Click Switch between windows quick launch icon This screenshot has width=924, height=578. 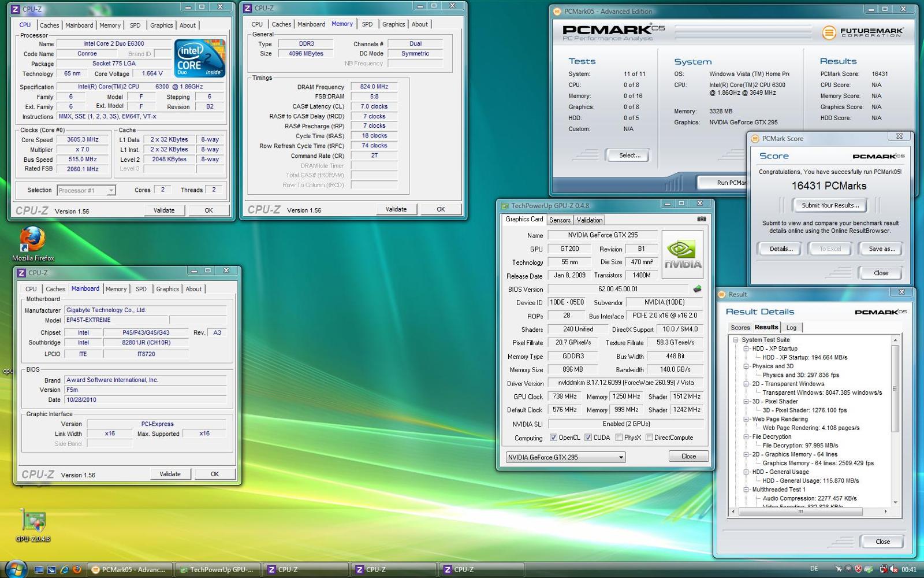click(x=52, y=570)
